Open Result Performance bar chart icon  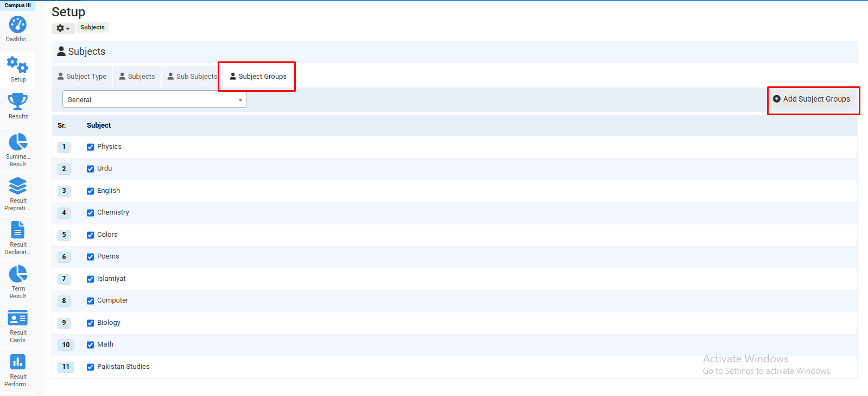pos(18,362)
